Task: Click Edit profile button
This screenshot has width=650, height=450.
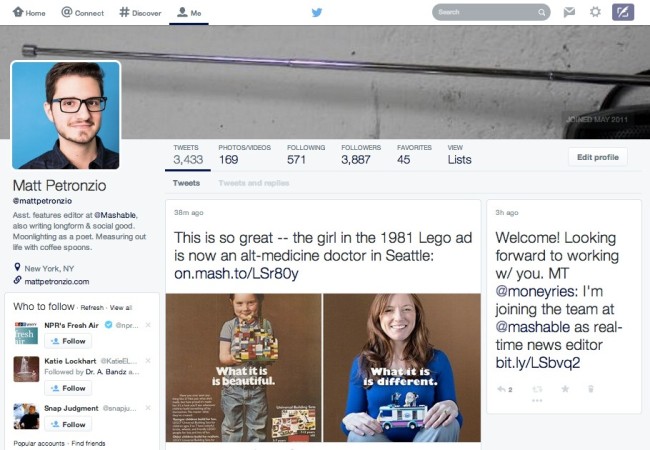Action: (x=598, y=157)
